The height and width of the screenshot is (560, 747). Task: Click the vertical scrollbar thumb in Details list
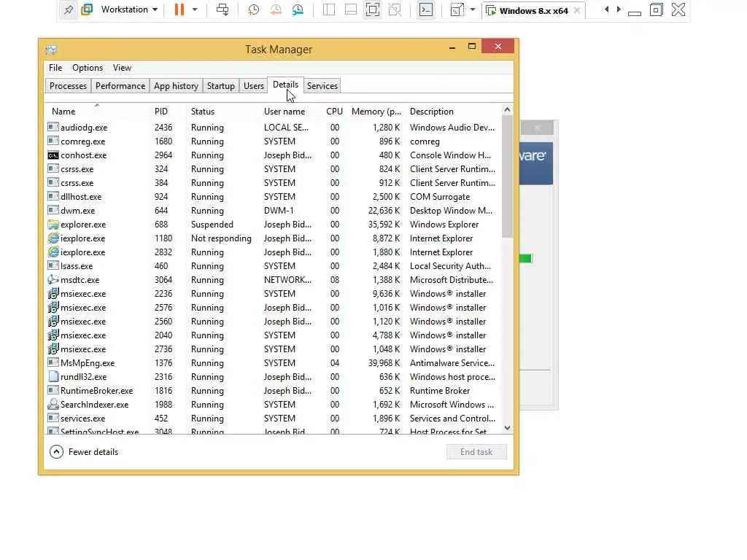[508, 176]
